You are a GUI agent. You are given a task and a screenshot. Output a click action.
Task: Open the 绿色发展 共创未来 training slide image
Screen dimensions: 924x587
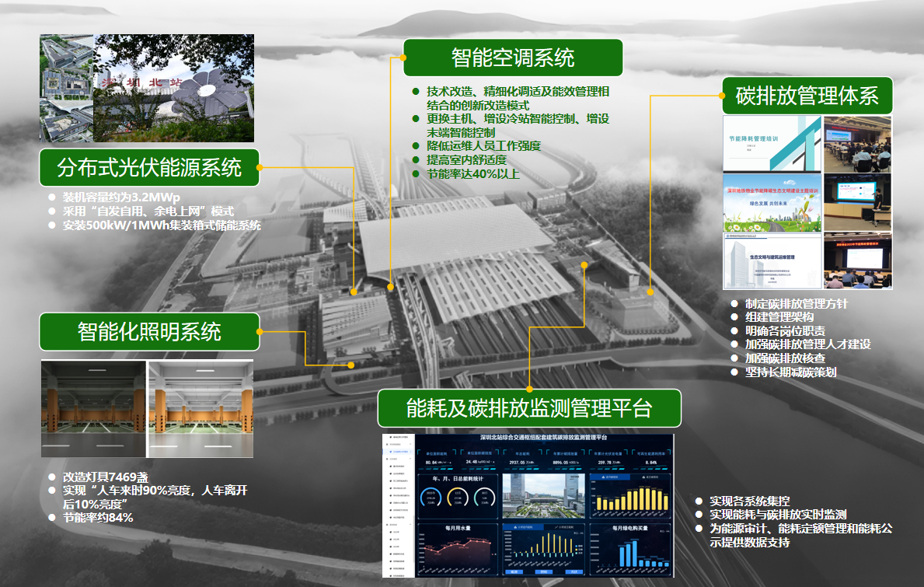point(772,203)
